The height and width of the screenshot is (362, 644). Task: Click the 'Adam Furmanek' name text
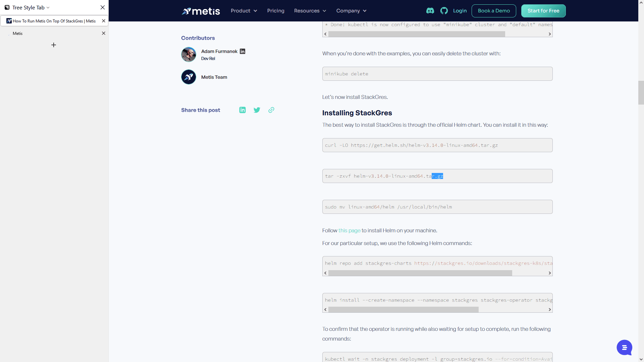pyautogui.click(x=219, y=51)
